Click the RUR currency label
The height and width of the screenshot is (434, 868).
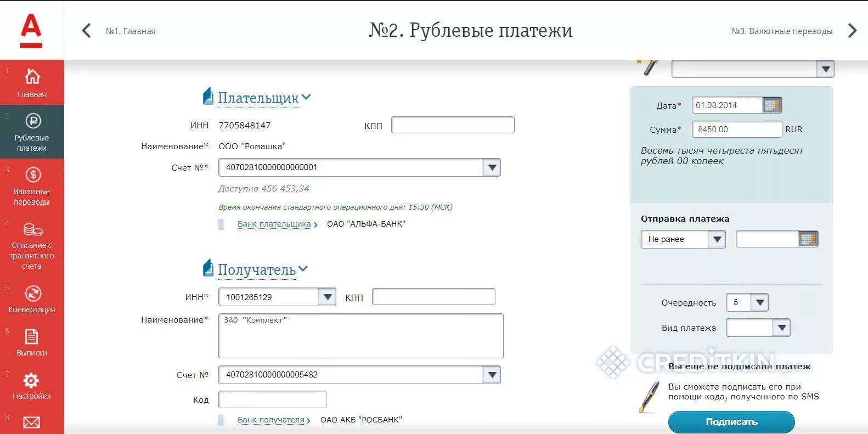(x=793, y=129)
